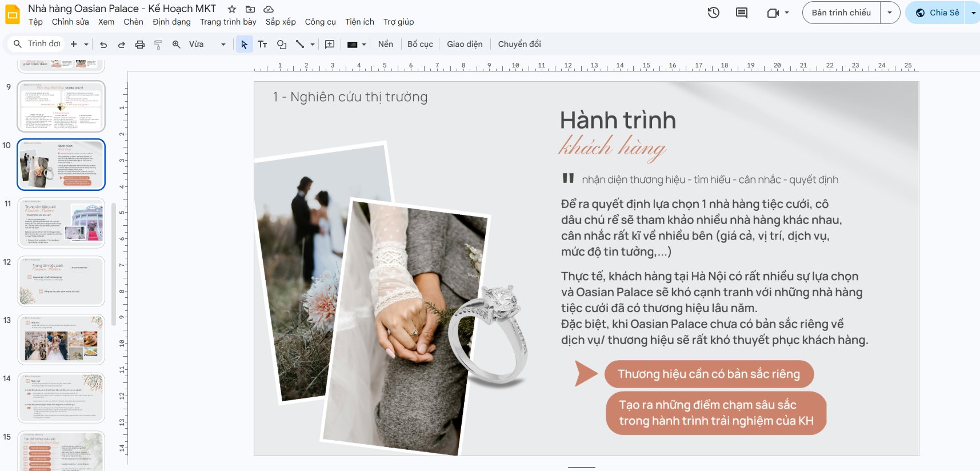Click the 'Thương hiệu cần có bản sắc riêng' pill
980x471 pixels.
(709, 374)
